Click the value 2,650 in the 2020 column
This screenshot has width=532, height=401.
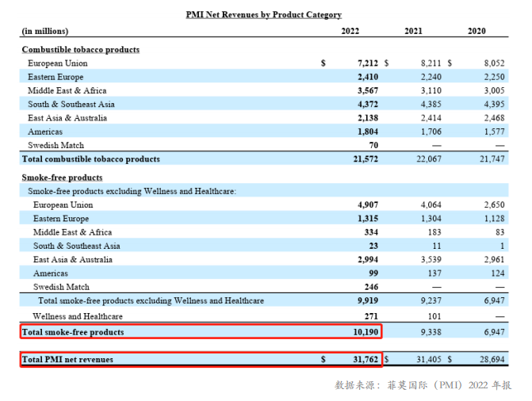(494, 205)
